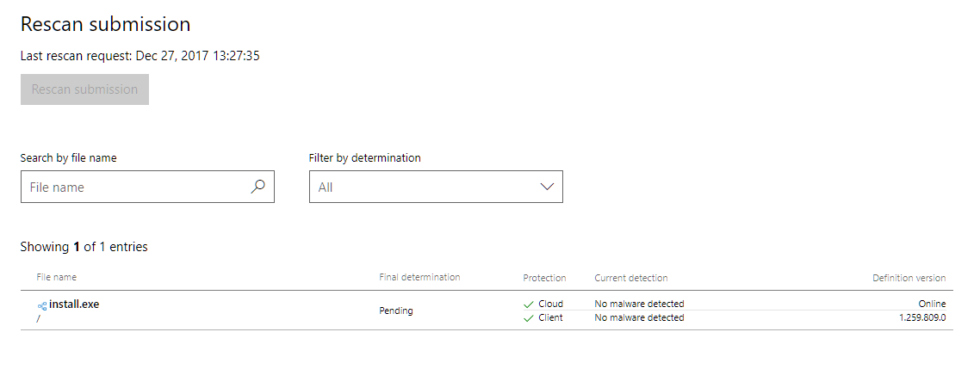The width and height of the screenshot is (980, 369).
Task: Click the search magnifier icon
Action: coord(257,187)
